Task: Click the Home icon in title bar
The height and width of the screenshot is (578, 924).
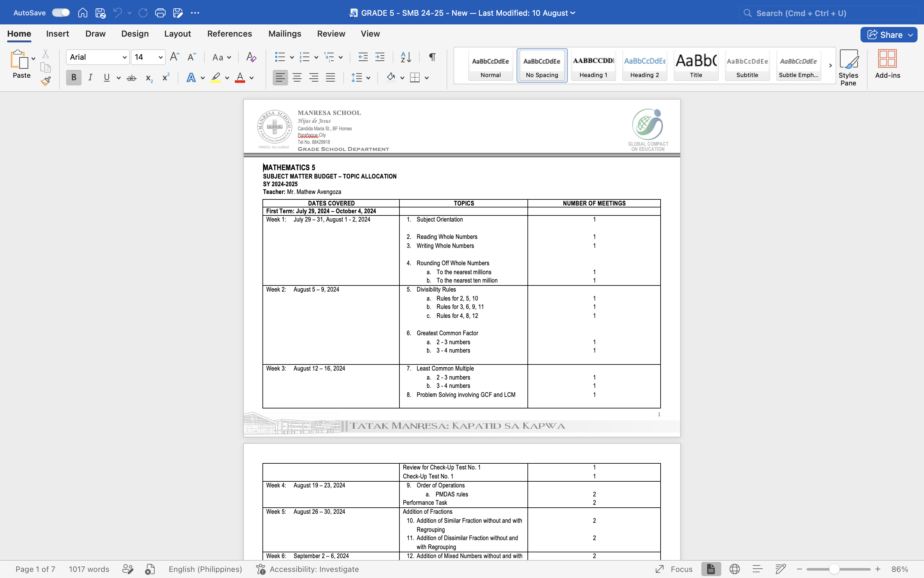Action: (x=82, y=13)
